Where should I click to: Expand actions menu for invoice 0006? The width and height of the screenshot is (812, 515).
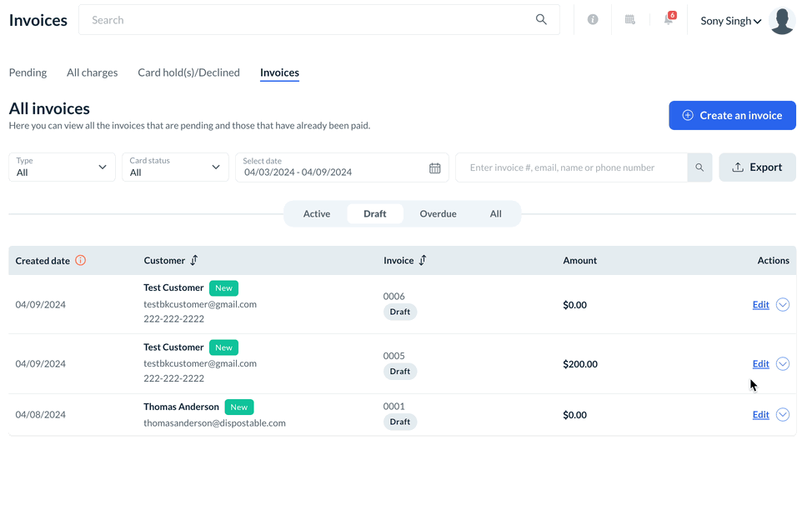pyautogui.click(x=783, y=305)
